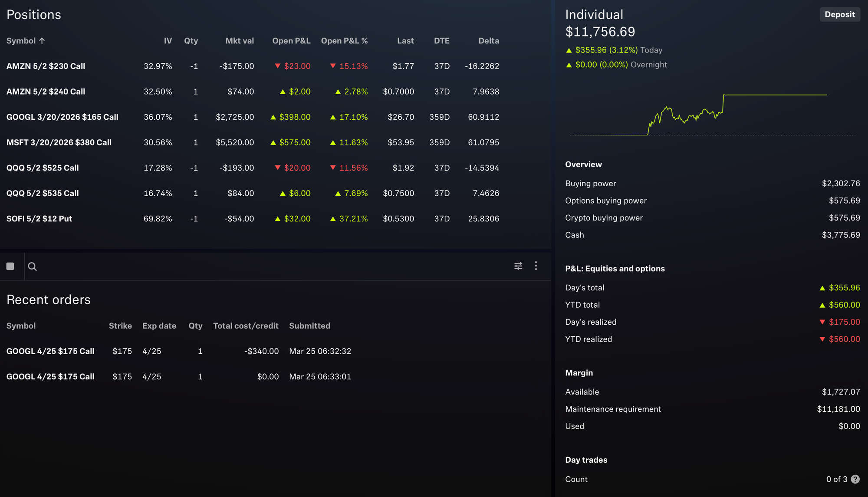Click the Cash value $3,775.69

pos(841,235)
